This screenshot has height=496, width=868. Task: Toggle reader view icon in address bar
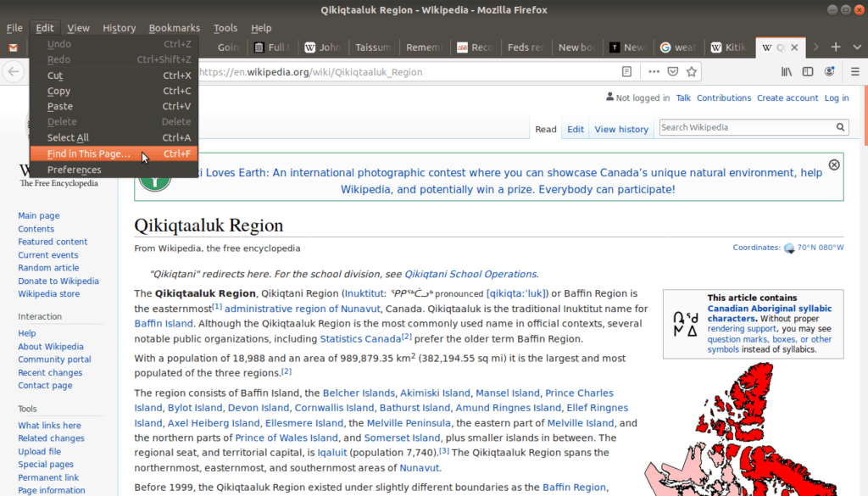[x=626, y=71]
